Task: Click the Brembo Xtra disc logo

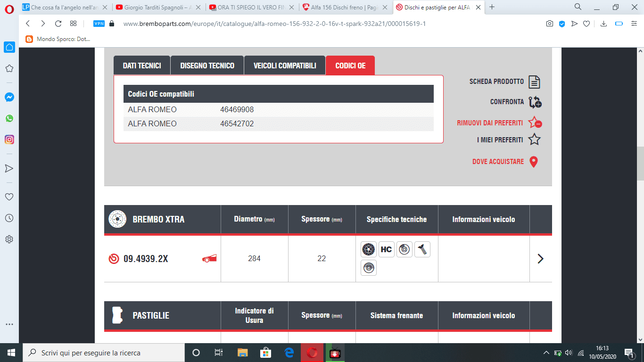Action: tap(117, 219)
